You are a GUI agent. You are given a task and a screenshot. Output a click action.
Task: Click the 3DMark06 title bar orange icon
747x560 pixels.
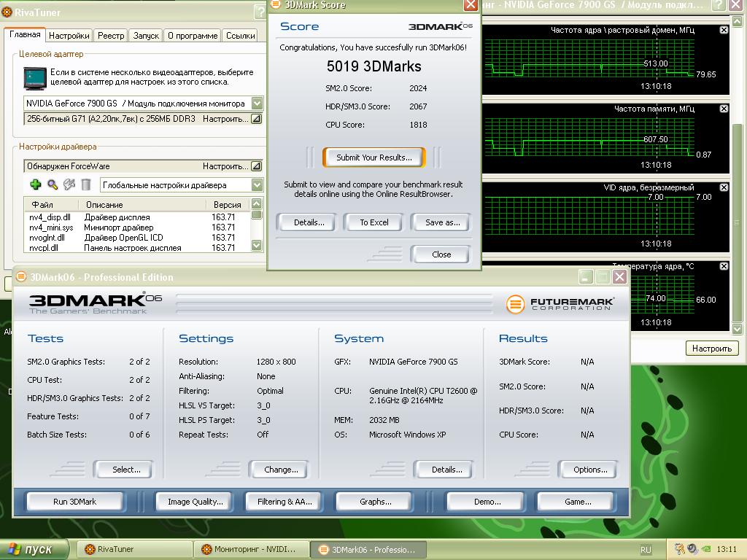point(21,276)
